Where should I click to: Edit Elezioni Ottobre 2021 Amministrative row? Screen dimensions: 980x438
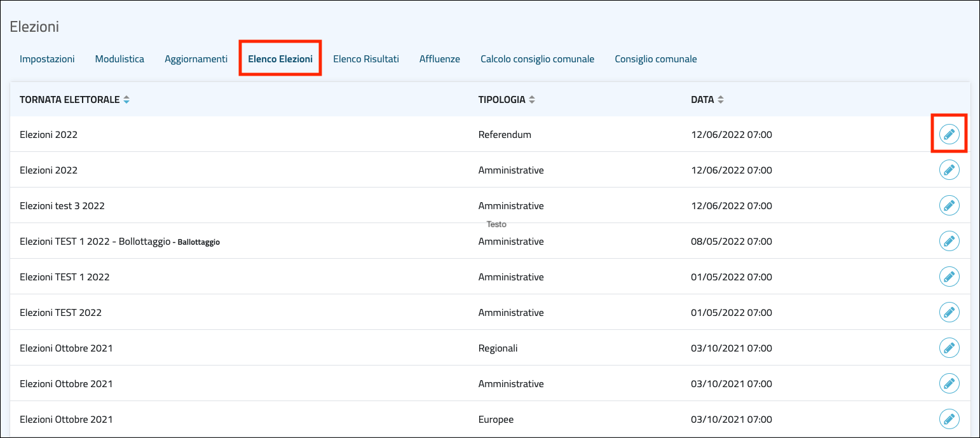[x=949, y=384]
